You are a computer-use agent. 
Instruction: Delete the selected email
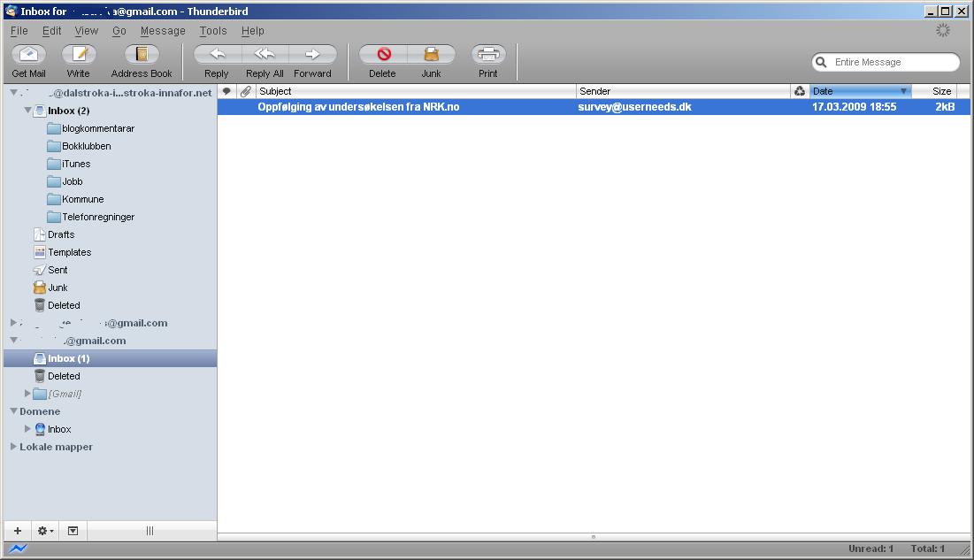point(382,55)
